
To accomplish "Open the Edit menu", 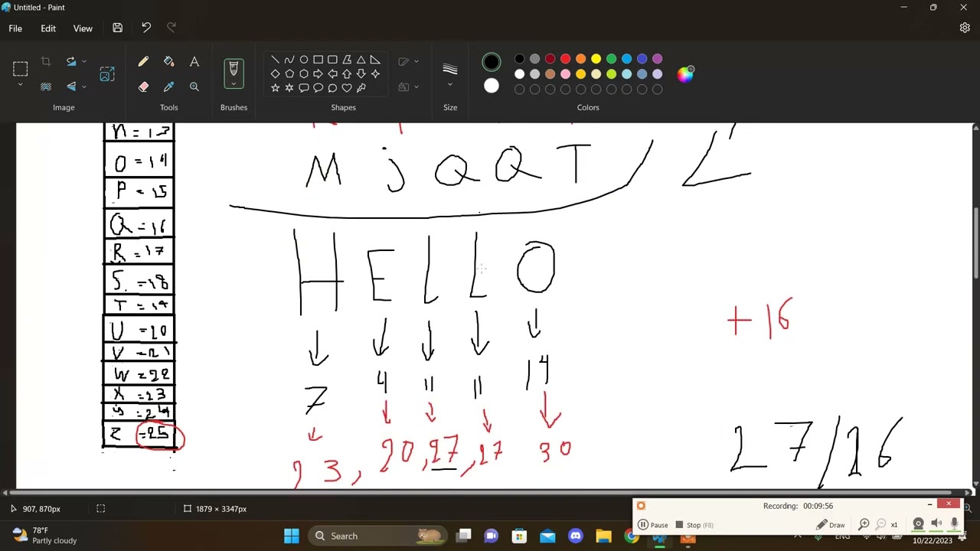I will pos(48,28).
